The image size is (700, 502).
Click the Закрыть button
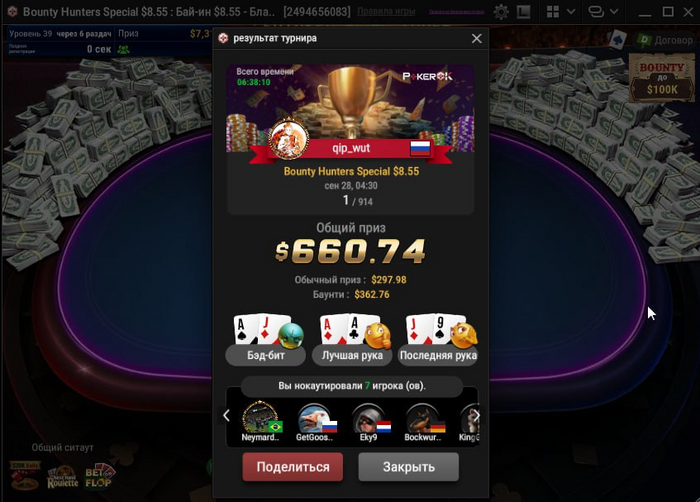click(408, 467)
